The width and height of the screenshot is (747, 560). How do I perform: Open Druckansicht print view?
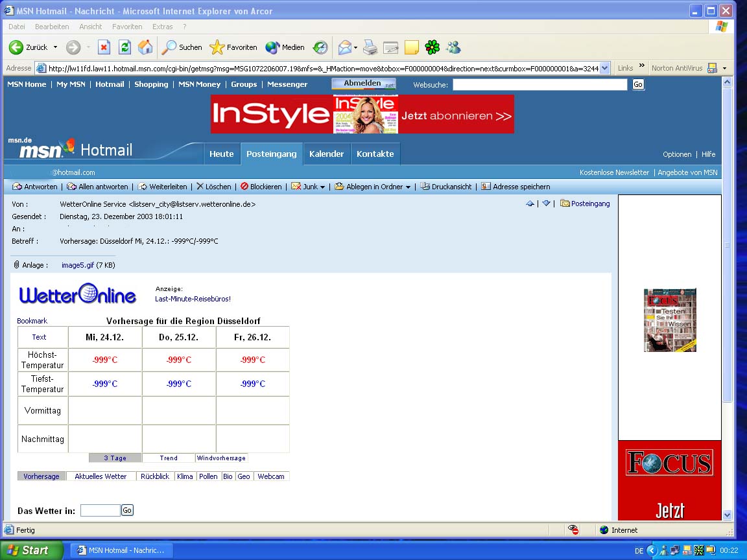pyautogui.click(x=446, y=187)
